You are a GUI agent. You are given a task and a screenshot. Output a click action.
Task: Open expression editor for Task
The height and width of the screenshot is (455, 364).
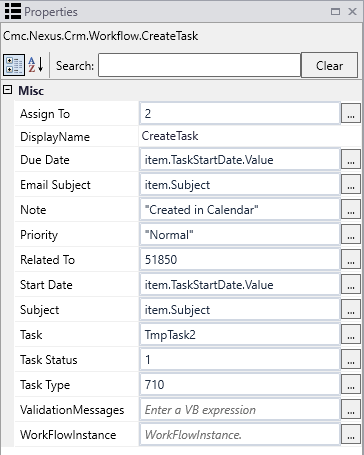(x=350, y=335)
